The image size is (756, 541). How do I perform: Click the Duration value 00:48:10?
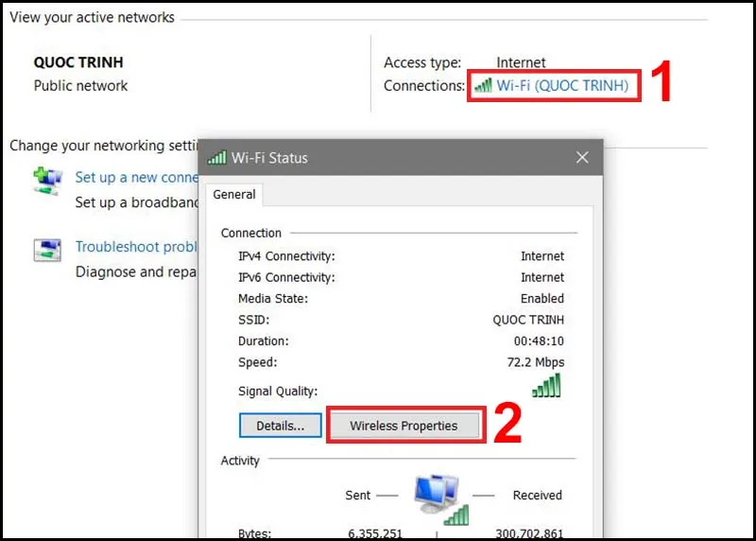pos(539,340)
